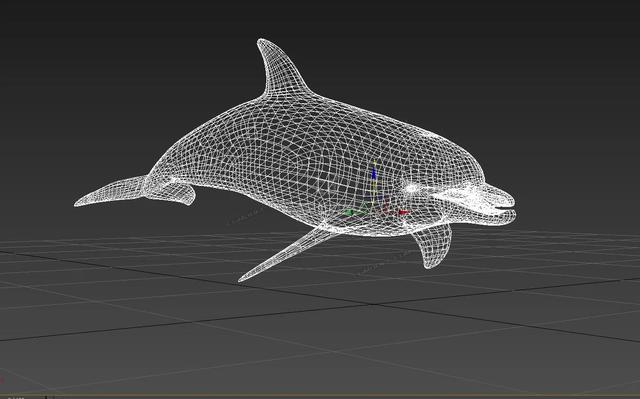
Task: Click the dolphin's eye on the wireframe
Action: (x=411, y=188)
